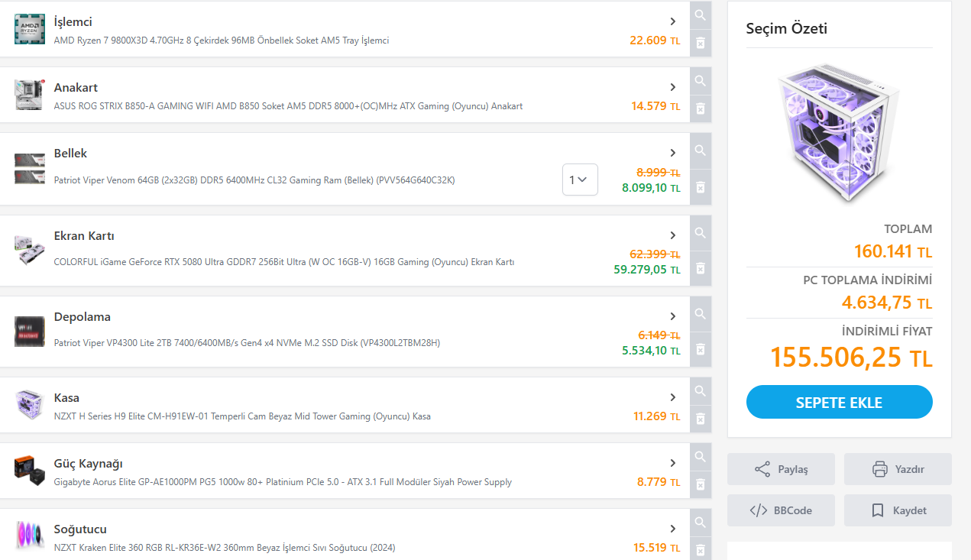Click the 160.141 TL total value

tap(893, 251)
